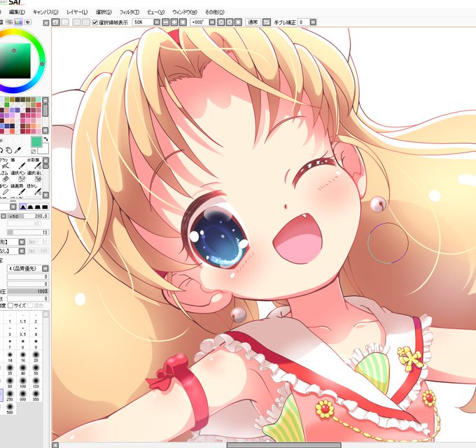Swap foreground and background colors arrow
This screenshot has width=476, height=448.
pyautogui.click(x=45, y=139)
